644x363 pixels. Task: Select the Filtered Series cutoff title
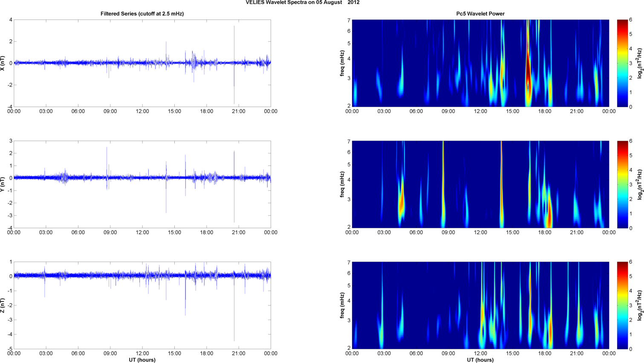click(x=142, y=14)
